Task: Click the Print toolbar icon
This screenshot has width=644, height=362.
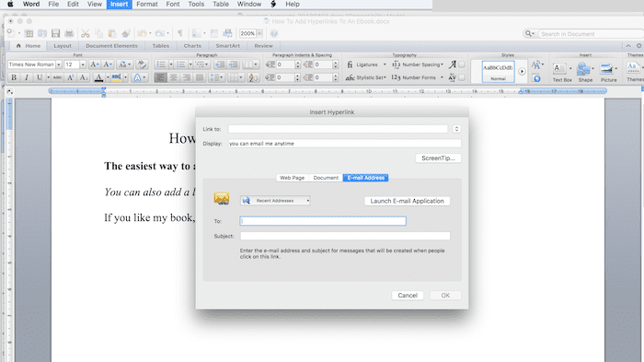Action: coord(69,34)
